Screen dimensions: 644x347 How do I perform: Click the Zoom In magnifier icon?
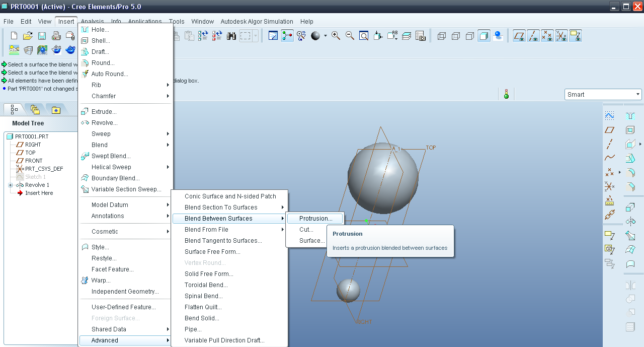[x=336, y=36]
